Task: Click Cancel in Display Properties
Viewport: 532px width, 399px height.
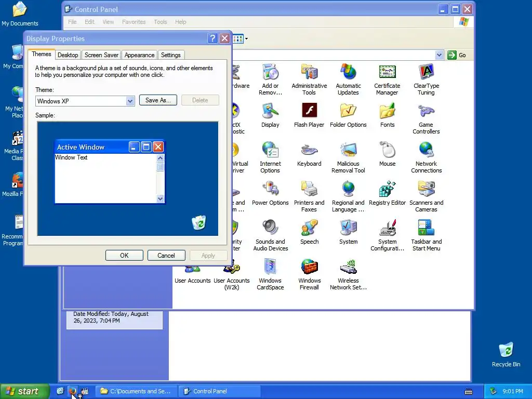Action: 166,256
